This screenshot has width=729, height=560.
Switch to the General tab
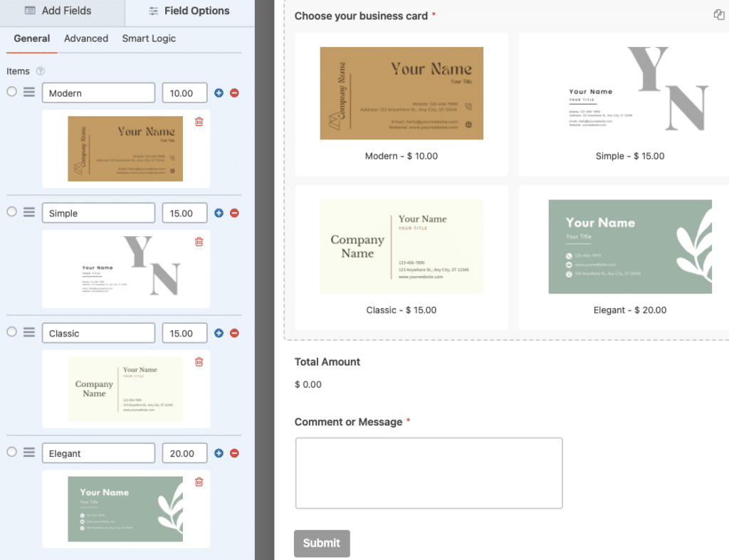31,38
